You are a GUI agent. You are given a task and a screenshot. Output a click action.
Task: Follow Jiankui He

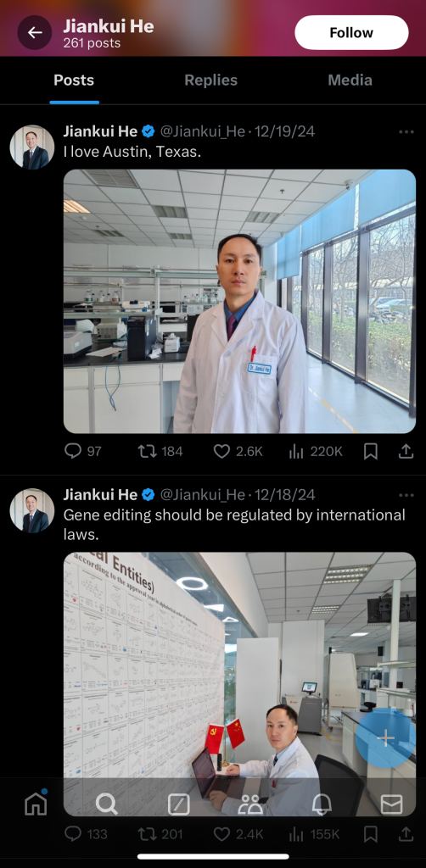351,33
